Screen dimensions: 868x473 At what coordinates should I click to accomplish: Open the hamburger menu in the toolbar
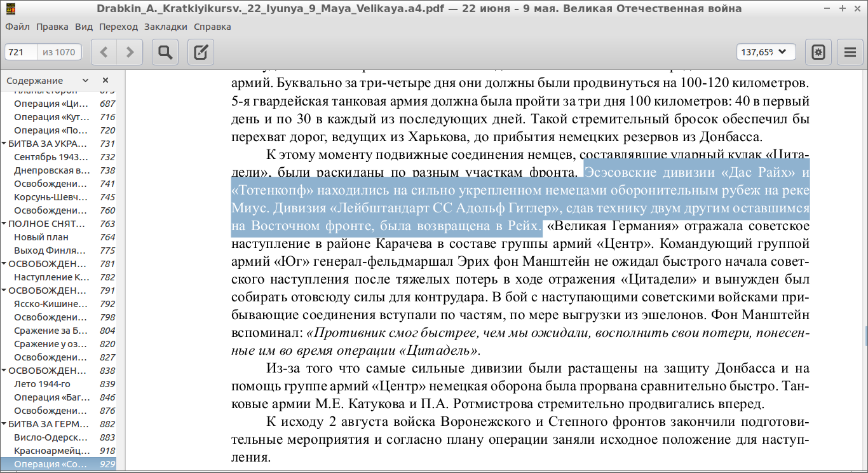850,52
